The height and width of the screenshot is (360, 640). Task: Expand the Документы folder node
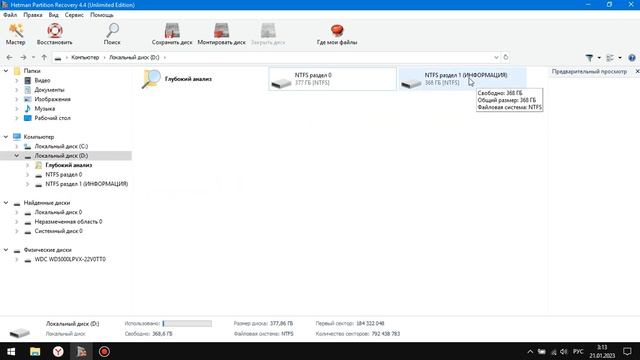coord(17,90)
